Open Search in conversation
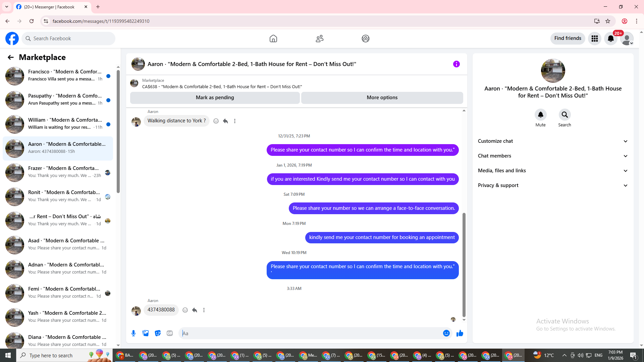This screenshot has width=644, height=362. [565, 115]
